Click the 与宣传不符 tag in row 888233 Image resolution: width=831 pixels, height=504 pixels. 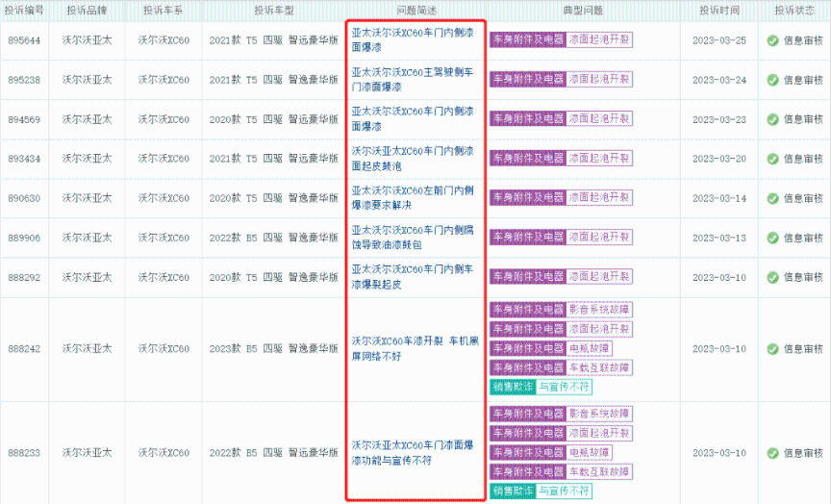pos(564,491)
